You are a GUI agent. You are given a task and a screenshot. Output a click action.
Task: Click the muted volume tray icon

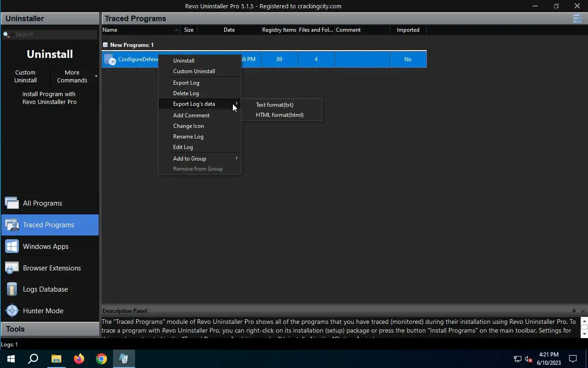tap(528, 359)
